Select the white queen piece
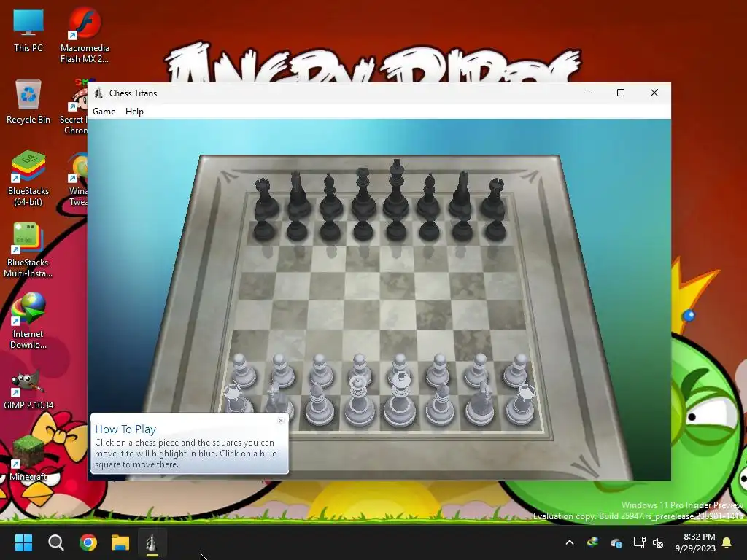Screen dimensions: 747x560 (359, 400)
